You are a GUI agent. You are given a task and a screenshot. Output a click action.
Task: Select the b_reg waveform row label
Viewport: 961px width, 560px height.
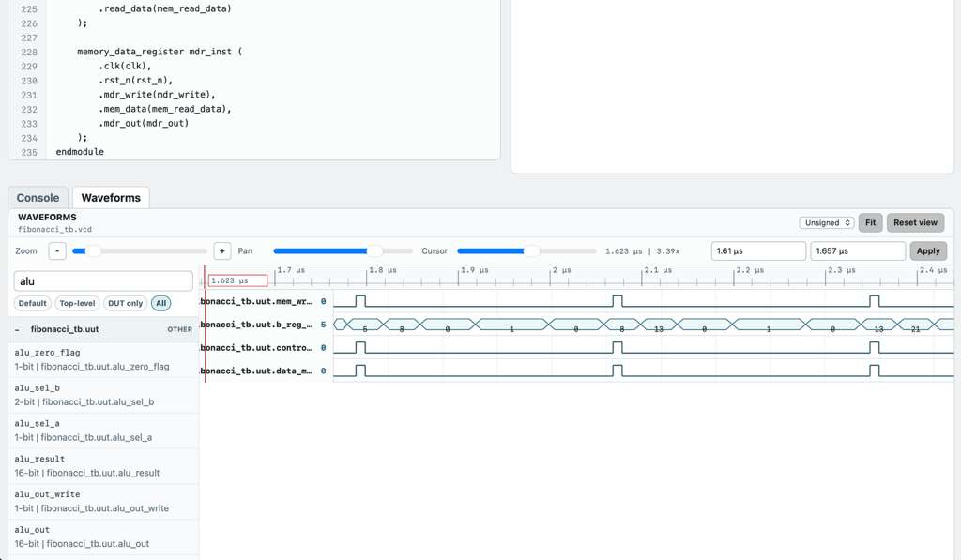(x=256, y=325)
